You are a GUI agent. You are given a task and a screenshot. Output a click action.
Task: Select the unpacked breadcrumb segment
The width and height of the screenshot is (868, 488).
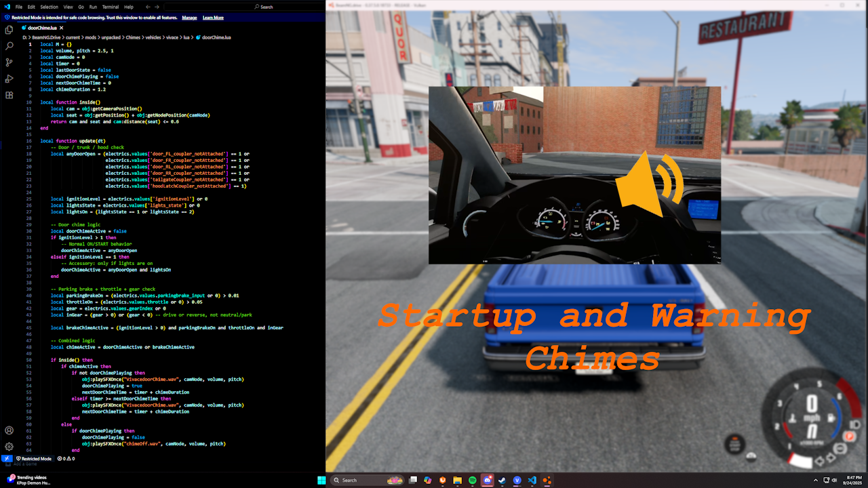(x=111, y=37)
